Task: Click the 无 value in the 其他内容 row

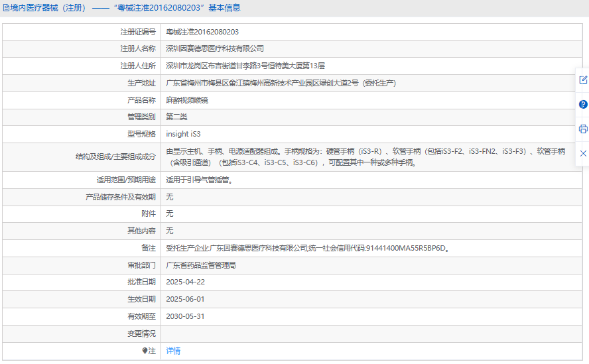Action: point(170,231)
